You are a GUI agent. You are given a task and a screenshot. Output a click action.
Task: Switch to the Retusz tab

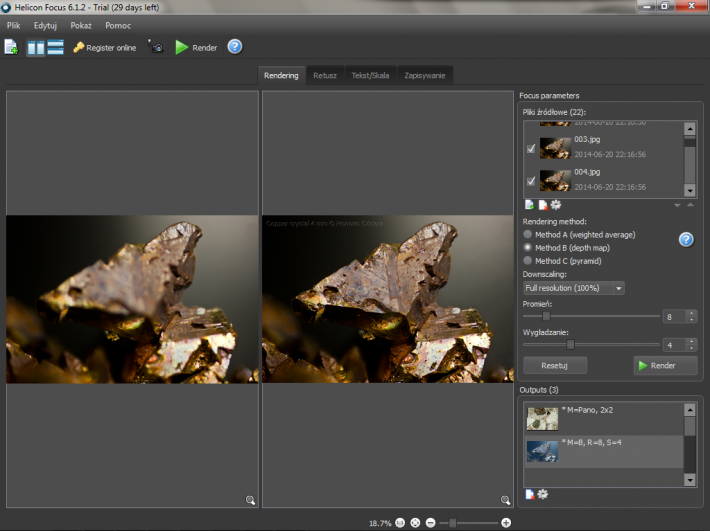click(x=325, y=76)
